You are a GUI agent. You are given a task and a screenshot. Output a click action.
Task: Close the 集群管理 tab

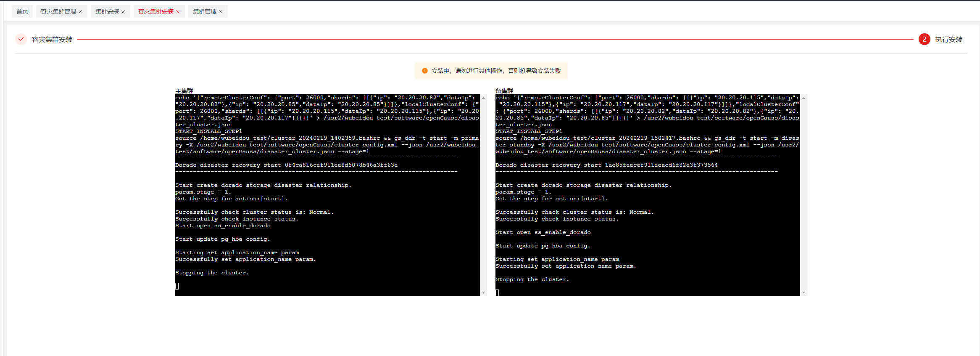coord(221,12)
